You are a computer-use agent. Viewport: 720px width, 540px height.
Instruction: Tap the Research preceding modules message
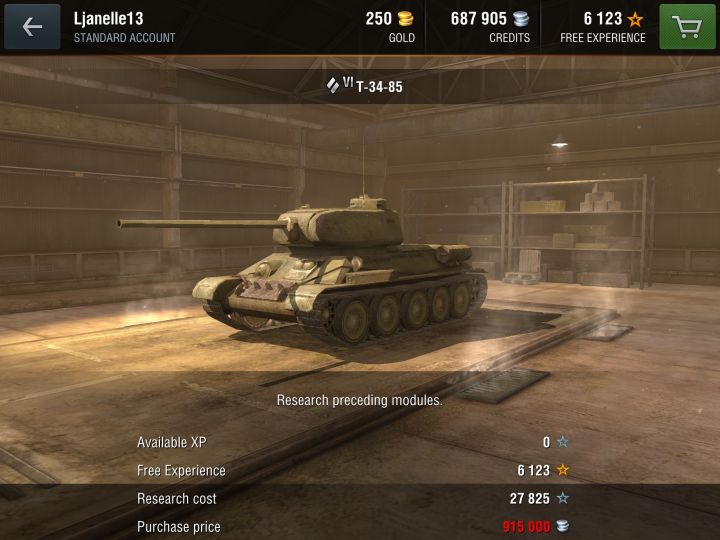(x=360, y=400)
